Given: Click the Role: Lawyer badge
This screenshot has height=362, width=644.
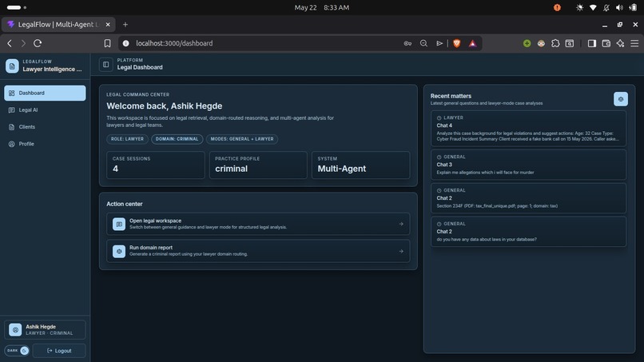Looking at the screenshot, I should click(x=127, y=139).
